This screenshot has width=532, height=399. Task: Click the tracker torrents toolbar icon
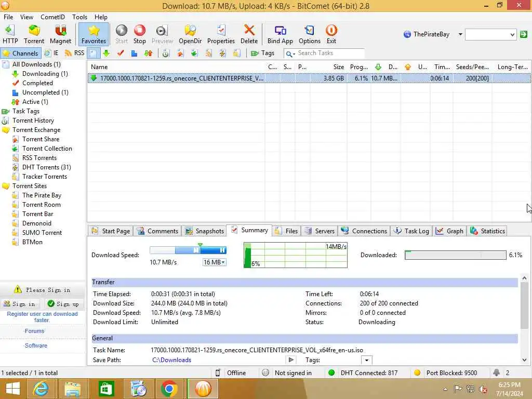[237, 54]
